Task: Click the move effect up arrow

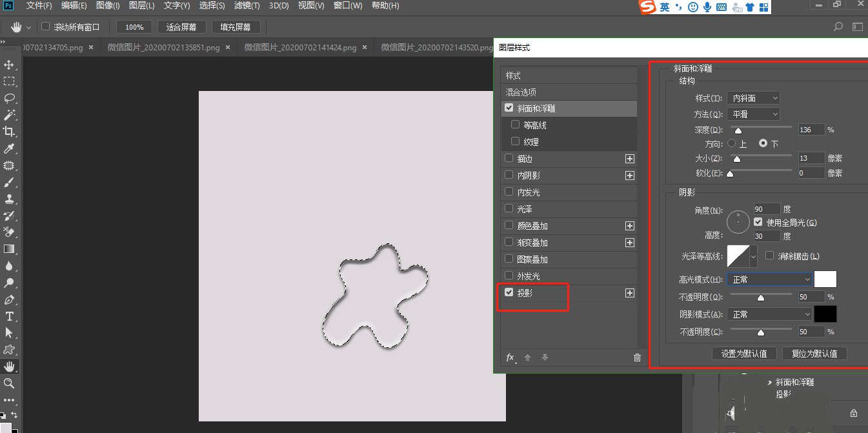Action: [527, 357]
